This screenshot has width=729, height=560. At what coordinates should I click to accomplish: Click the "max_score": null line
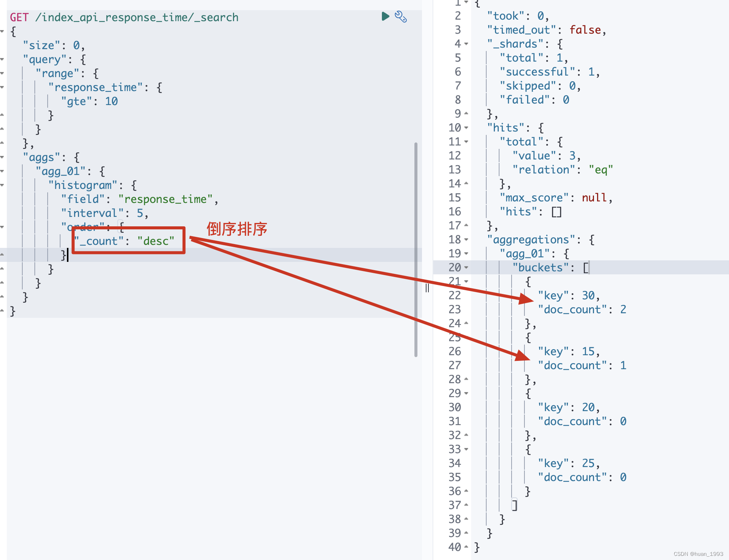(556, 198)
